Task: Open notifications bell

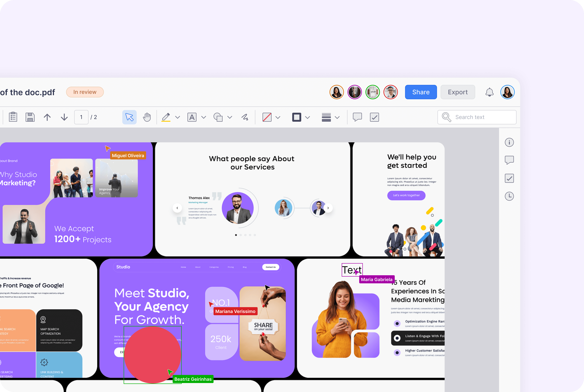Action: 489,92
